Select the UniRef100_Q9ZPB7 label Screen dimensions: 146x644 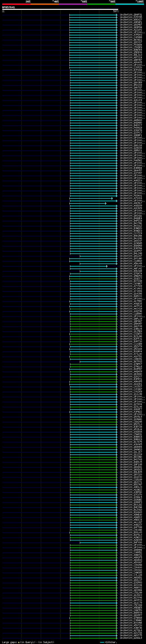tap(131, 25)
